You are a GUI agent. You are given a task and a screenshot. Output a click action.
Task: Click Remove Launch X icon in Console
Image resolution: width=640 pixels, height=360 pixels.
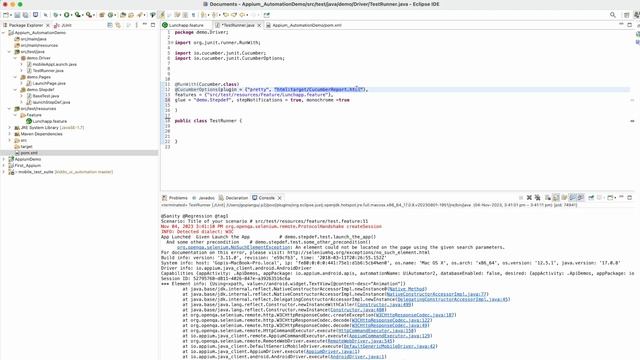pos(529,198)
